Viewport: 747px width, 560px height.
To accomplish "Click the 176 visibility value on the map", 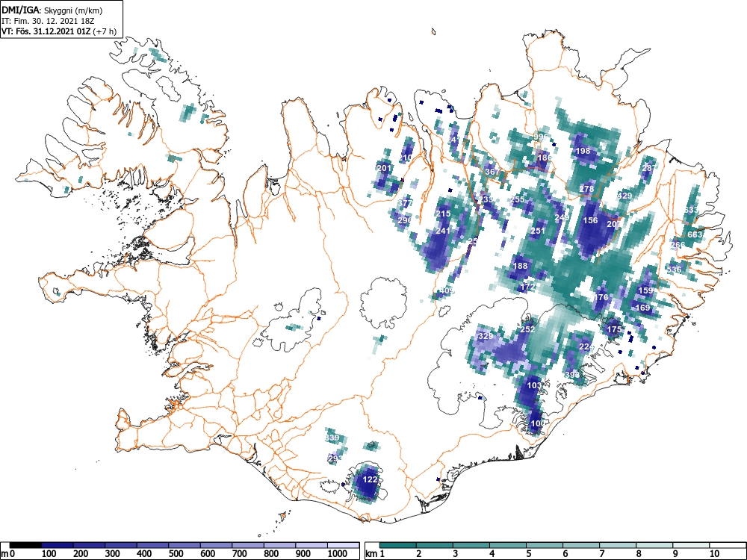I will tap(601, 297).
